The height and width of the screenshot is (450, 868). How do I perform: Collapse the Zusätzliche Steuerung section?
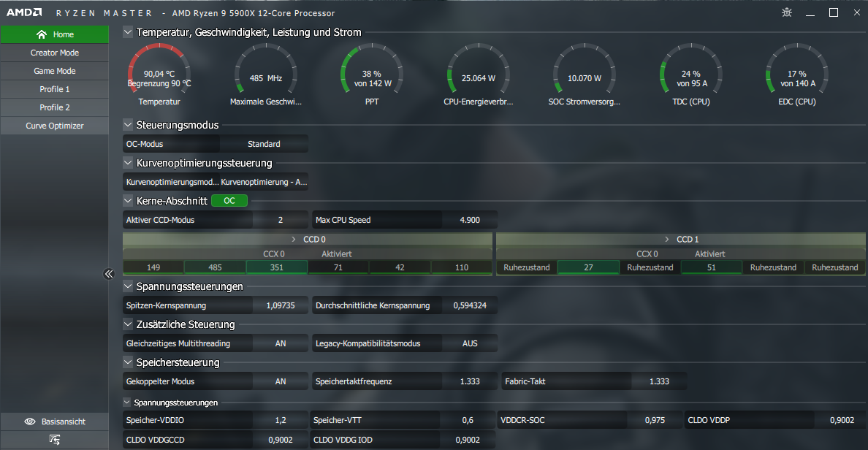click(128, 324)
